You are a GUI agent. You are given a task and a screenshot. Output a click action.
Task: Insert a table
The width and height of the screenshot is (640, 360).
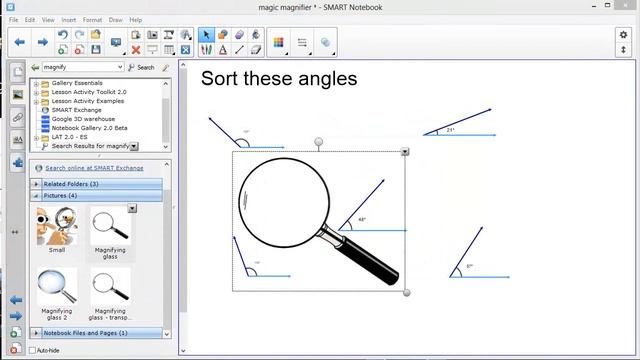point(169,50)
